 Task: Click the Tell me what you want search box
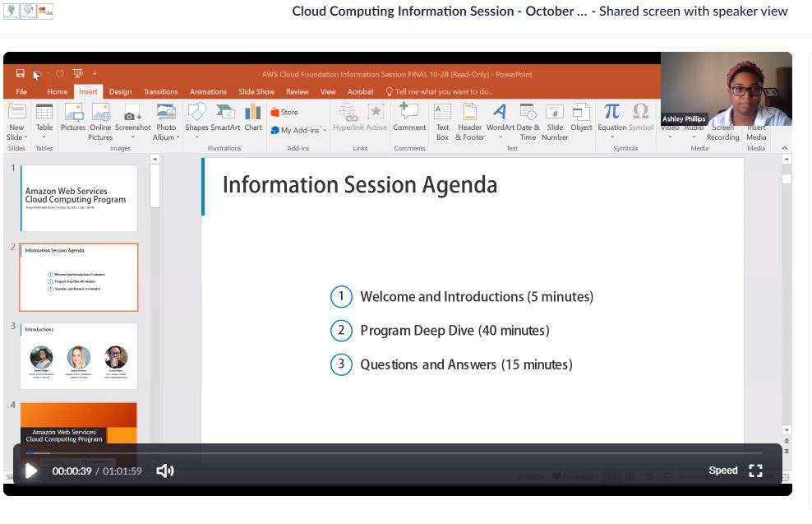pos(440,92)
